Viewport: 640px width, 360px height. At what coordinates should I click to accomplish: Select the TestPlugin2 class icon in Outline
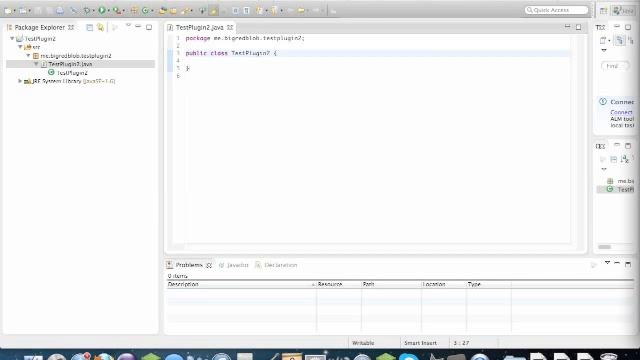coord(610,189)
